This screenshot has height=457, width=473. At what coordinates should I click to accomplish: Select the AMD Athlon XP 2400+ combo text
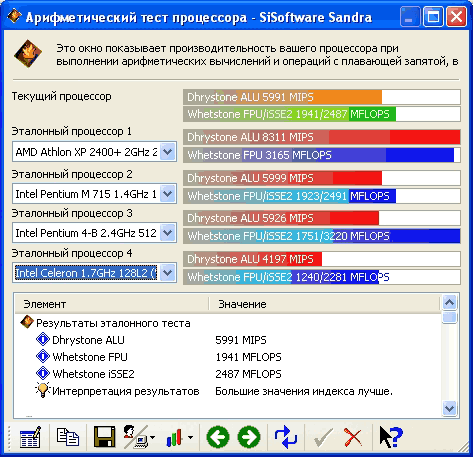pos(87,152)
